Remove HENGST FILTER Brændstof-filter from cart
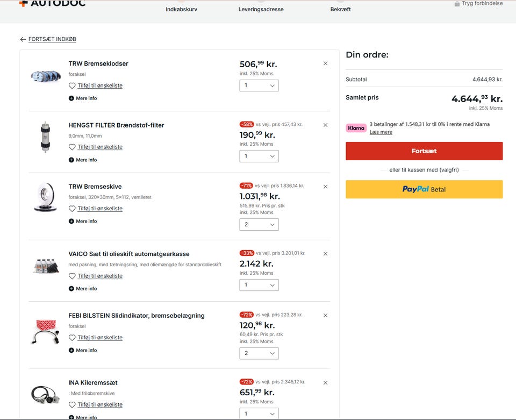Viewport: 516px width, 420px height. 325,125
